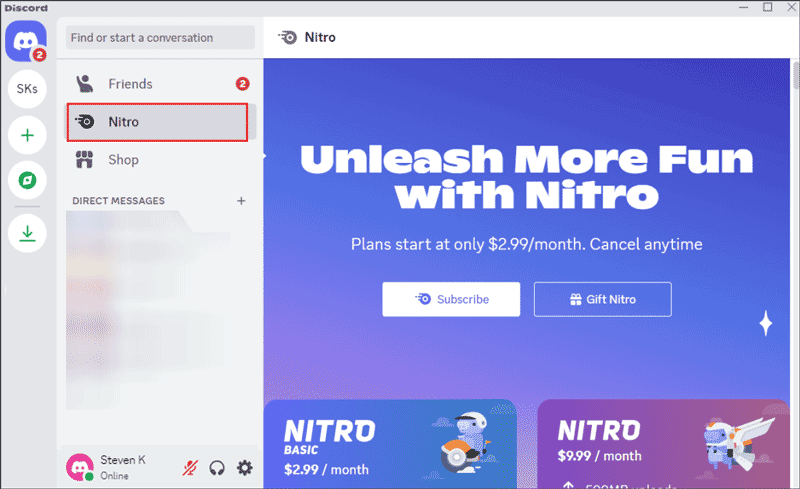Screen dimensions: 800x489
Task: Close the Discord window
Action: pyautogui.click(x=791, y=7)
